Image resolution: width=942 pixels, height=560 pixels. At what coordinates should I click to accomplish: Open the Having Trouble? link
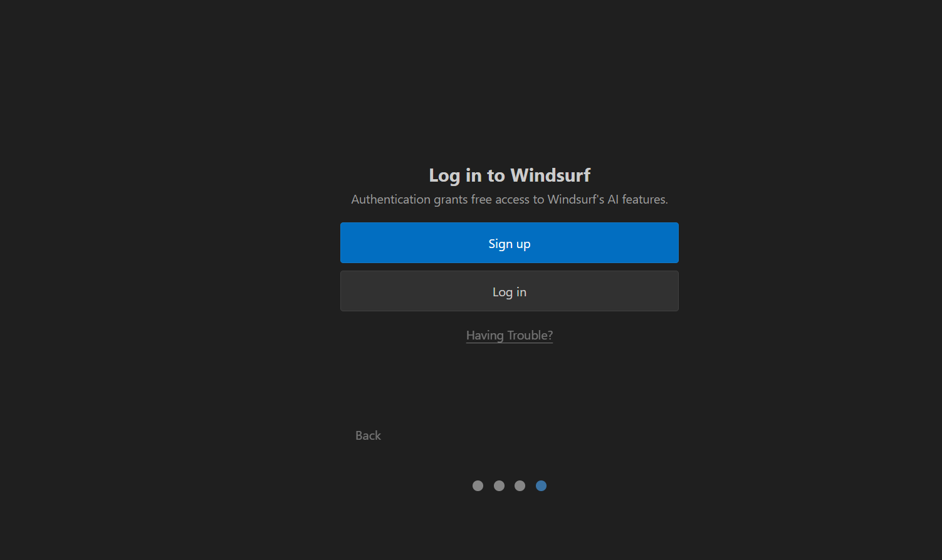[509, 336]
